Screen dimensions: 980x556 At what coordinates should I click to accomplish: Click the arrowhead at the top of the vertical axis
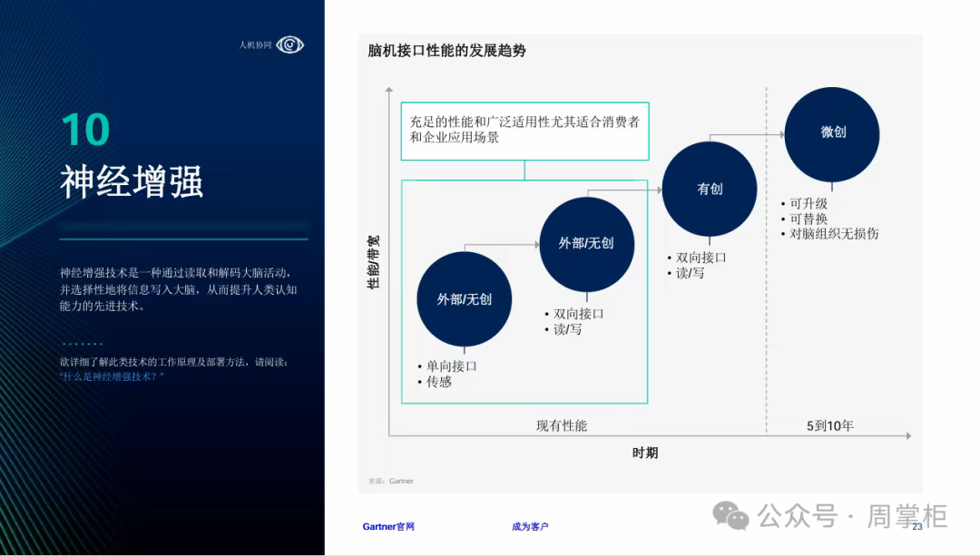click(389, 90)
